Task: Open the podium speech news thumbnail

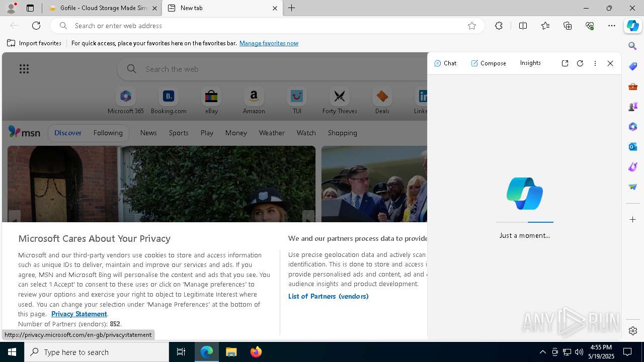Action: pyautogui.click(x=374, y=184)
